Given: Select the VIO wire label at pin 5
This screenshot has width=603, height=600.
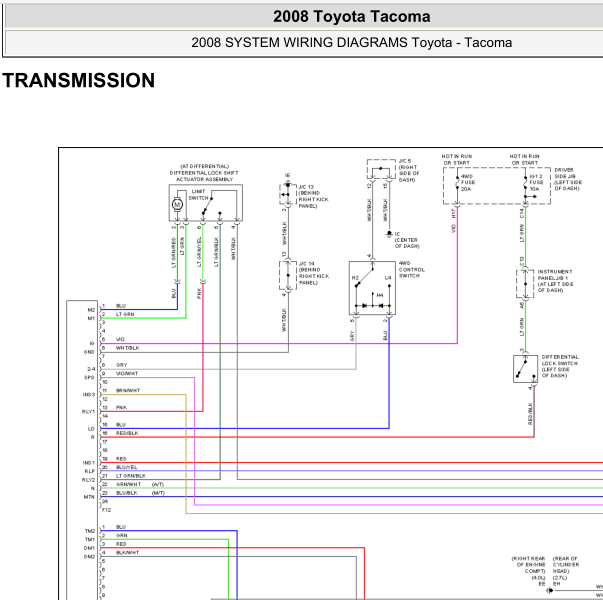Looking at the screenshot, I should coord(120,340).
